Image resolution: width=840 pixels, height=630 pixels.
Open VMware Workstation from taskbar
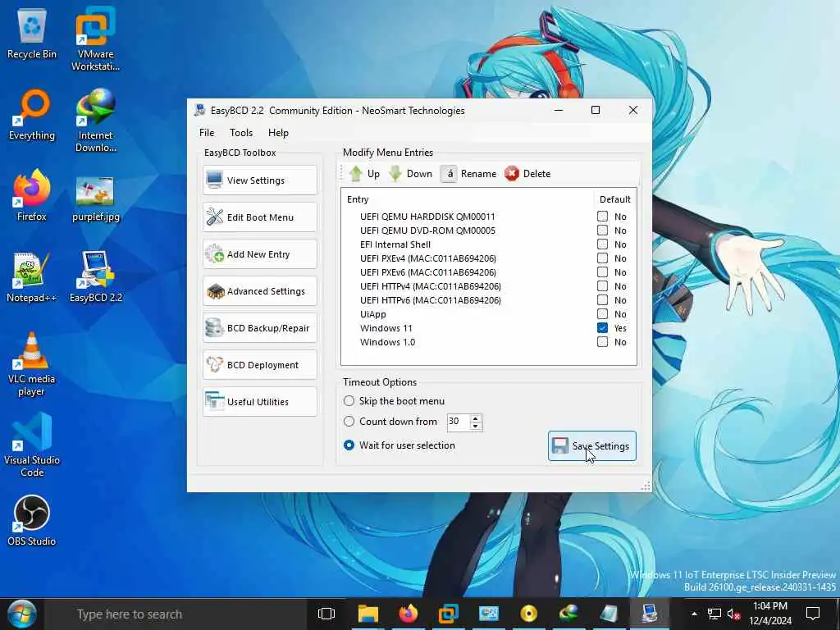point(449,614)
